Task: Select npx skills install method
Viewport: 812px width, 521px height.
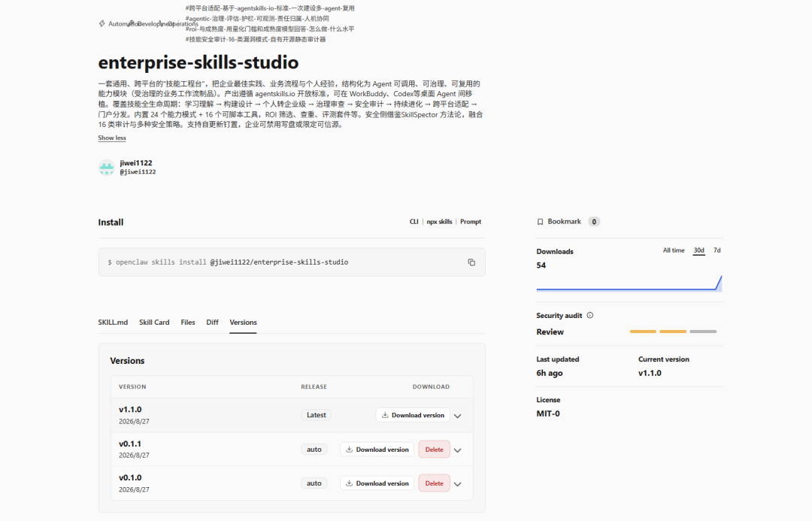Action: click(439, 222)
